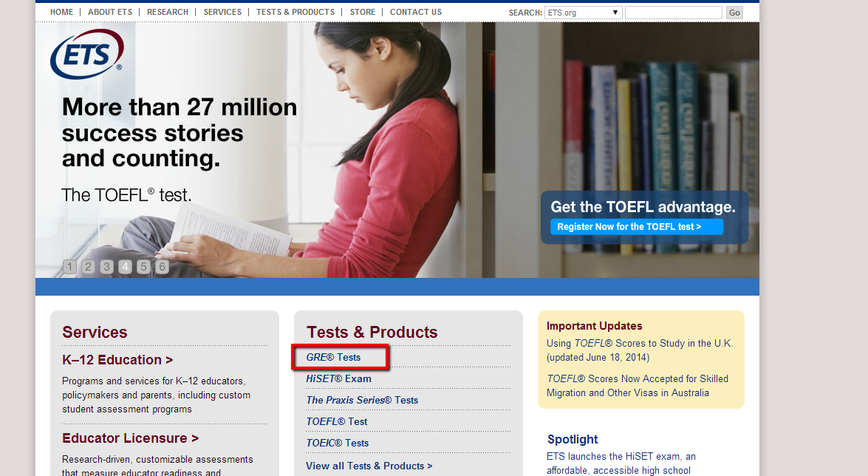Open TOEFL Scores Accepted for Australia visas
This screenshot has height=476, width=868.
pos(638,386)
